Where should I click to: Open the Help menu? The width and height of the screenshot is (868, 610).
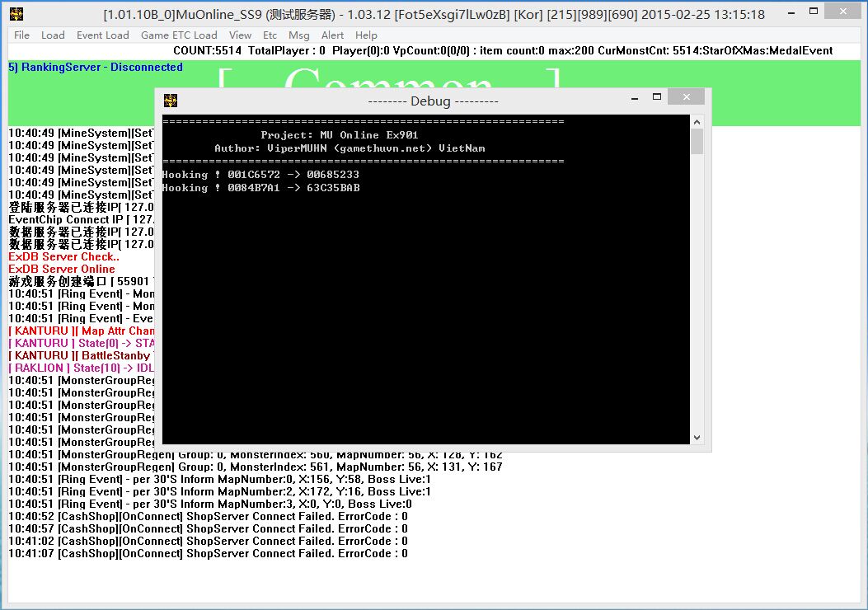point(366,35)
